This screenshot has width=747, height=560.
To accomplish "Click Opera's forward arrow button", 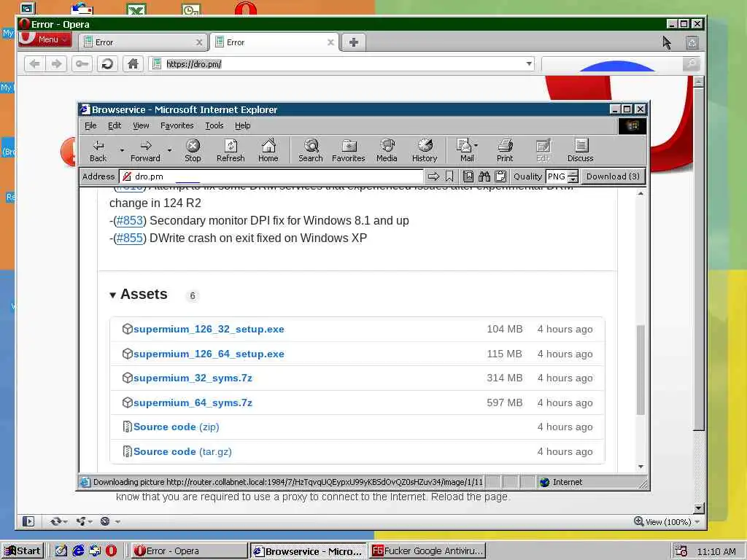I will click(56, 64).
